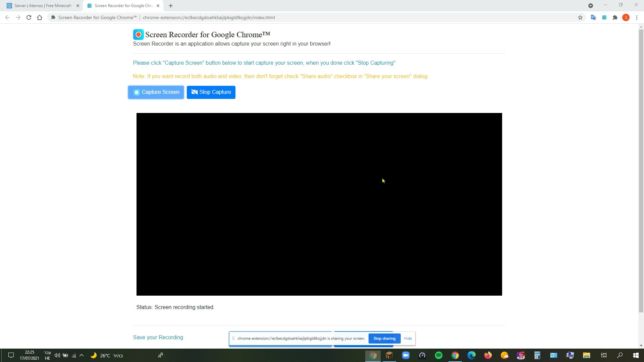
Task: Open the computer monitors taskbar icon
Action: (x=570, y=355)
